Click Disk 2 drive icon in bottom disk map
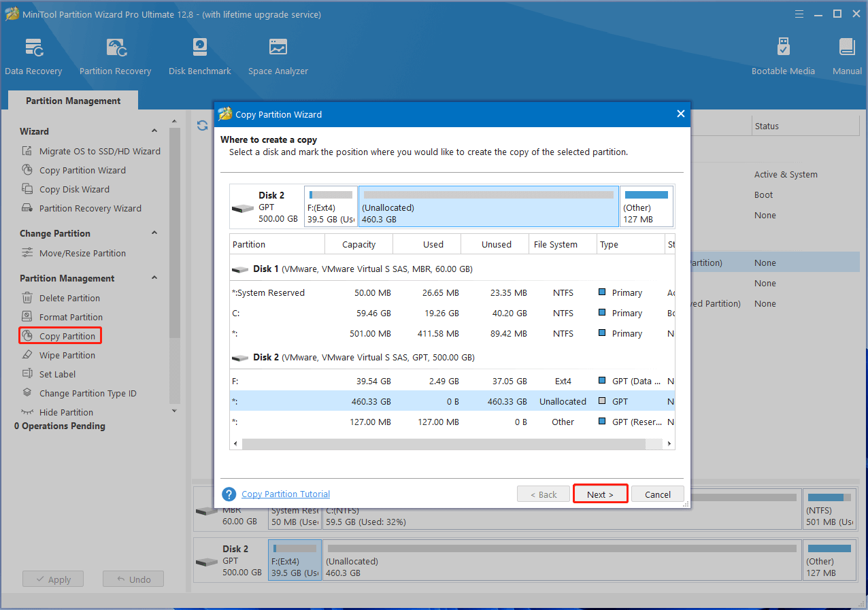868x610 pixels. tap(206, 562)
